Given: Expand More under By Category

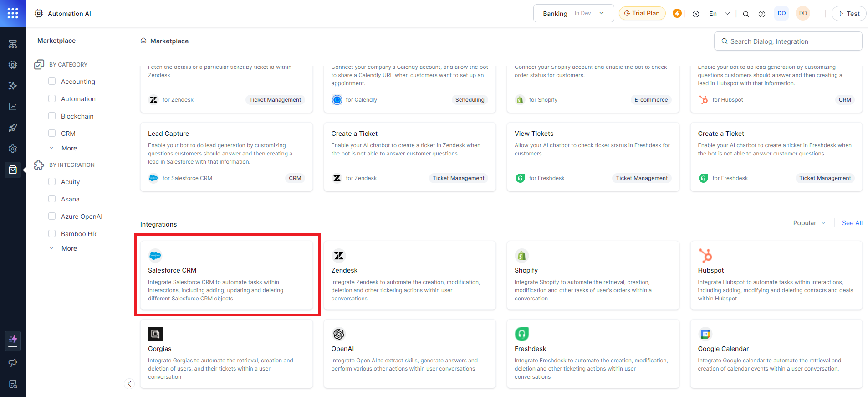Looking at the screenshot, I should pos(69,148).
